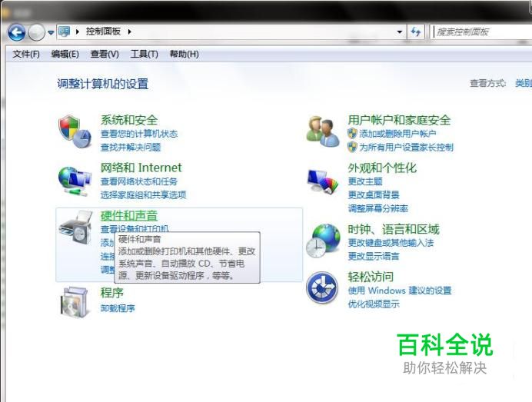Click the Control Panel address bar icon
The width and height of the screenshot is (532, 402).
point(64,32)
